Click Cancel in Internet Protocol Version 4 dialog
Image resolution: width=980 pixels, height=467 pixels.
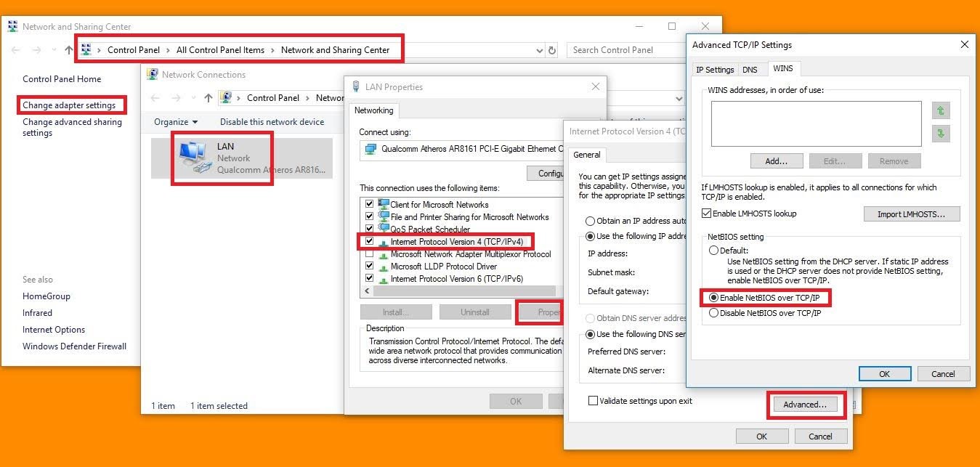coord(820,436)
